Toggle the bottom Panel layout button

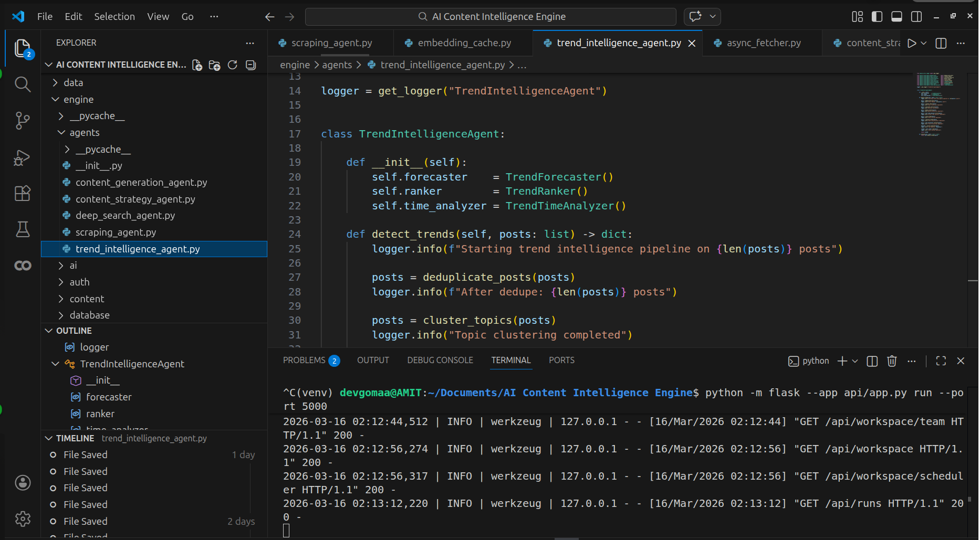pyautogui.click(x=897, y=17)
